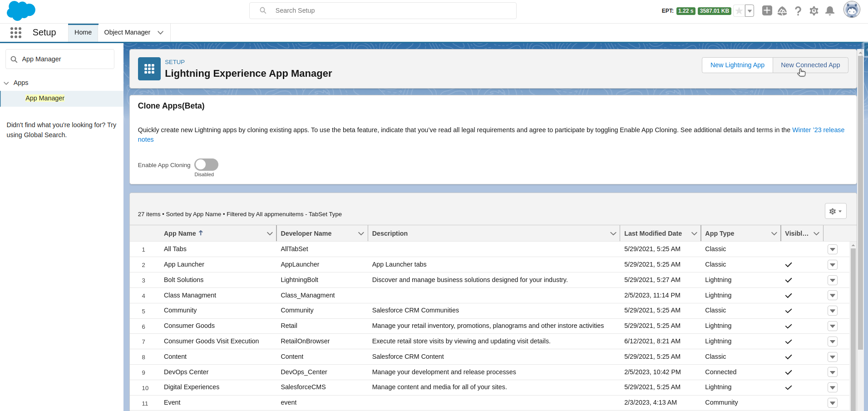
Task: Click the Lightning Experience App Manager header icon
Action: [x=149, y=69]
